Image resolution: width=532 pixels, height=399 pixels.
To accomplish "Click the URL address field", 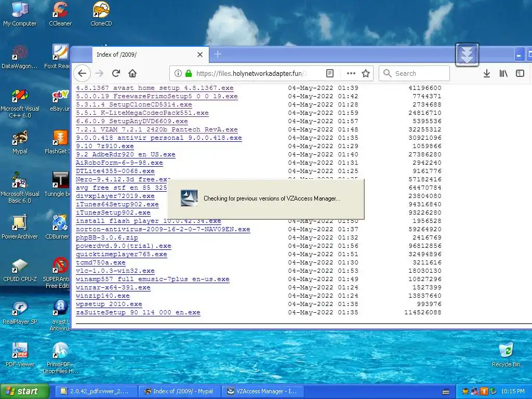I will 251,73.
